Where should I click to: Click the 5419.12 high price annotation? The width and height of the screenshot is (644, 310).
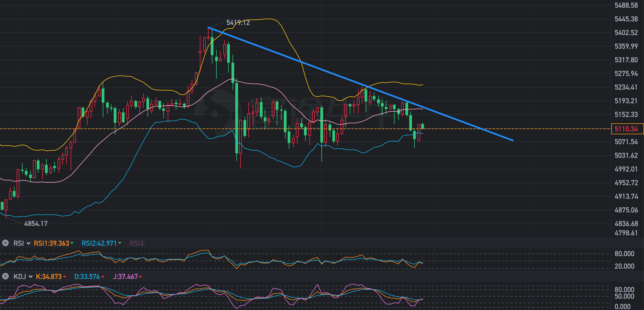coord(238,23)
